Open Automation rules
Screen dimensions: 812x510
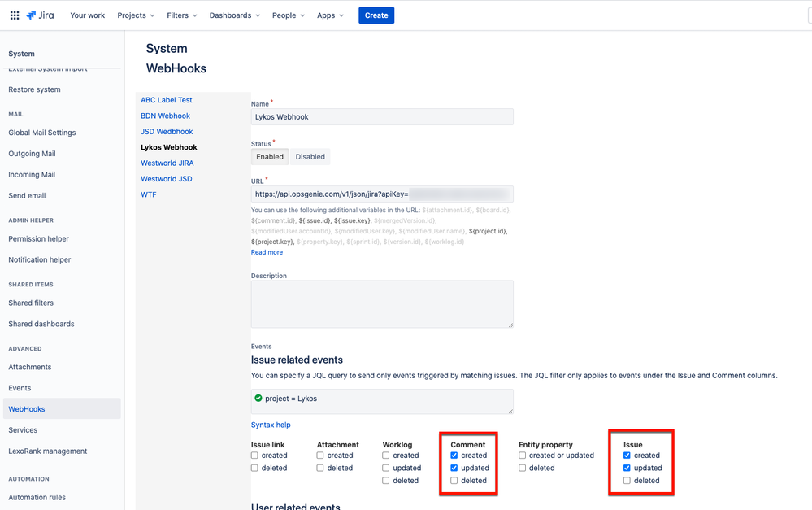click(37, 498)
